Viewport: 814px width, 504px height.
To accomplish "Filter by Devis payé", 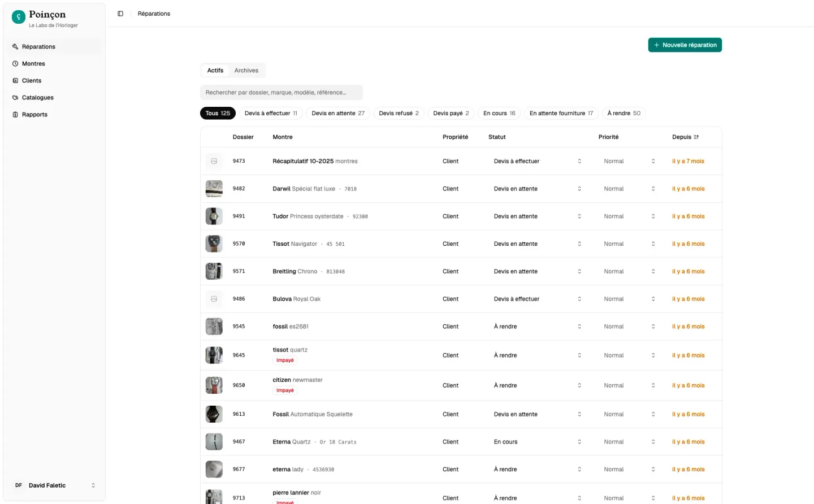I will tap(451, 113).
